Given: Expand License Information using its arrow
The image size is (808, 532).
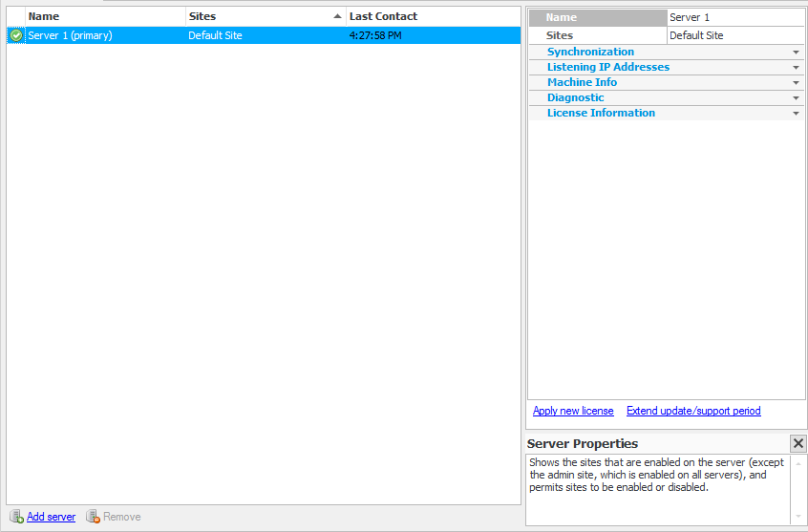Looking at the screenshot, I should (796, 114).
